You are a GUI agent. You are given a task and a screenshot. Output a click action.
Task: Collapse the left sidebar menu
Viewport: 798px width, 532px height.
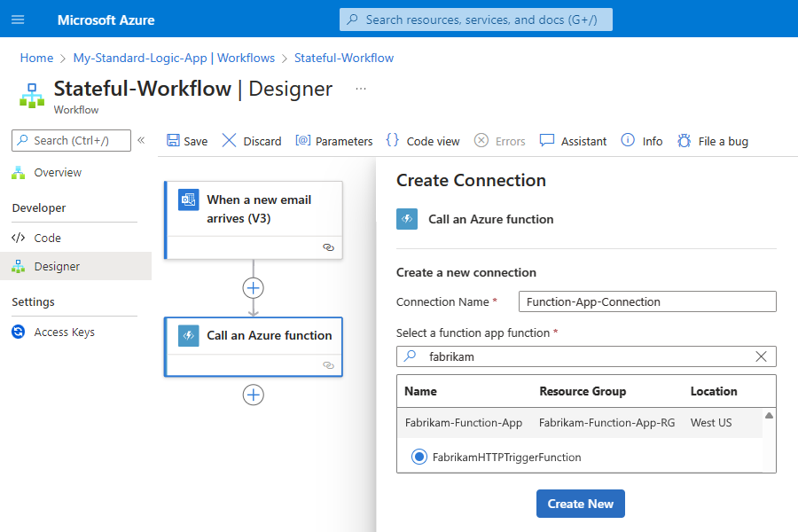[x=141, y=140]
